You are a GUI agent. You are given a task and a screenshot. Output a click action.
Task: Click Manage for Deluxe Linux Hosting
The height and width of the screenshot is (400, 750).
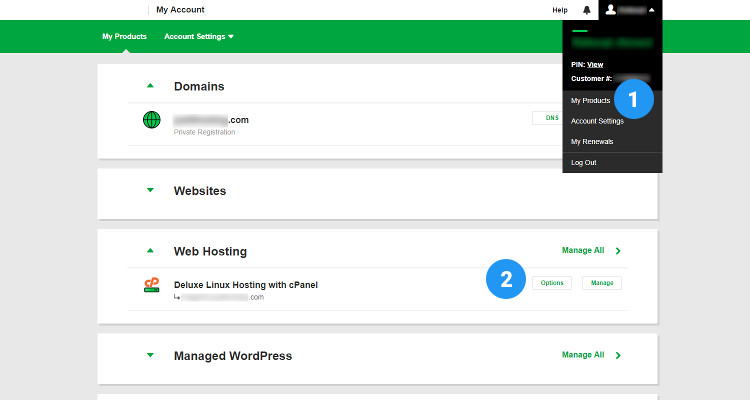point(602,283)
